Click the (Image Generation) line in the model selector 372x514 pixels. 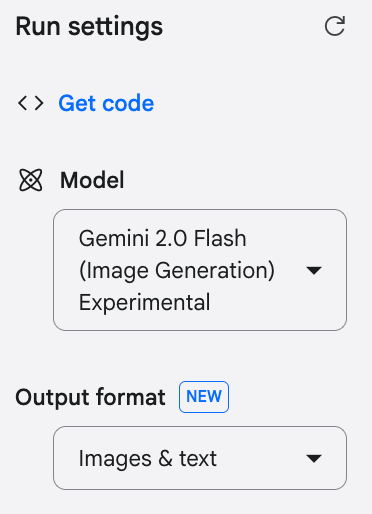177,270
